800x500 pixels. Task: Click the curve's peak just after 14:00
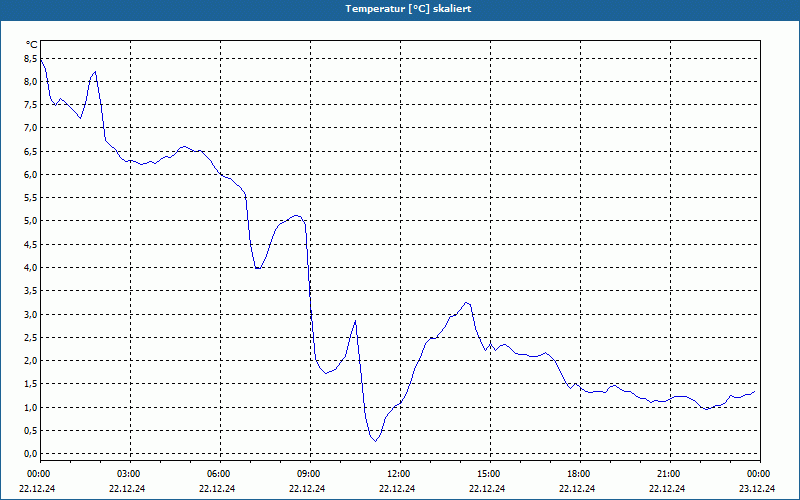tap(466, 303)
